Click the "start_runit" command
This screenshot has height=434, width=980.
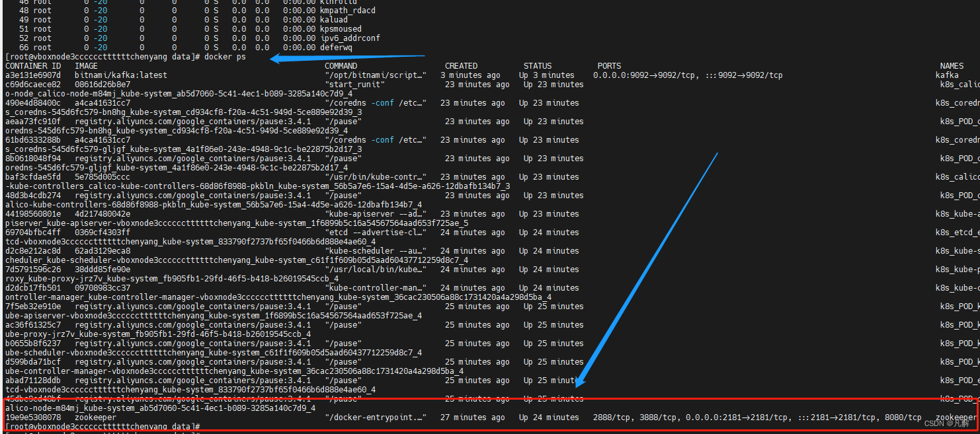pyautogui.click(x=354, y=85)
